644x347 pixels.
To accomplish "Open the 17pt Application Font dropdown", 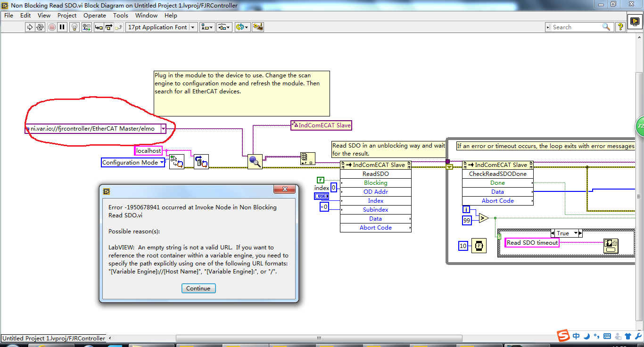I will 162,27.
